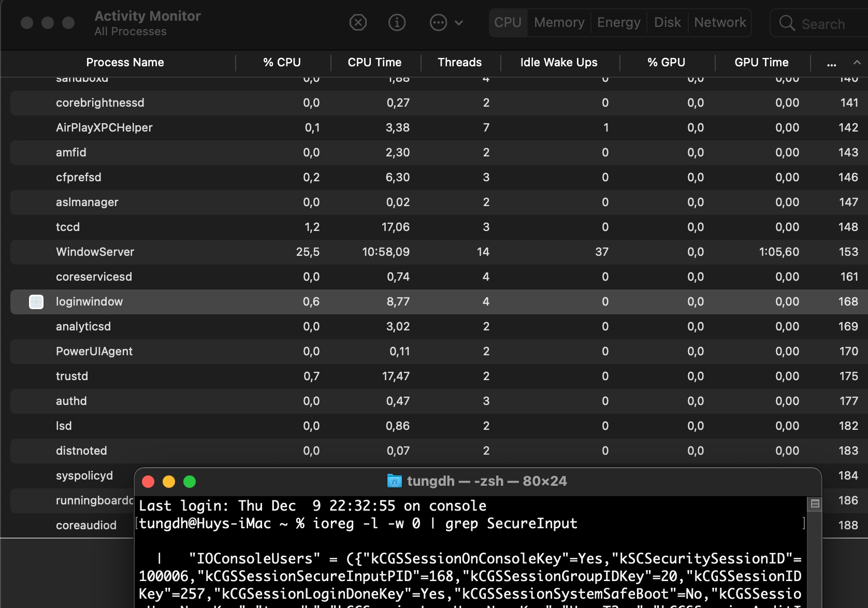The width and height of the screenshot is (868, 608).
Task: Sort by CPU Time column header
Action: [x=374, y=63]
